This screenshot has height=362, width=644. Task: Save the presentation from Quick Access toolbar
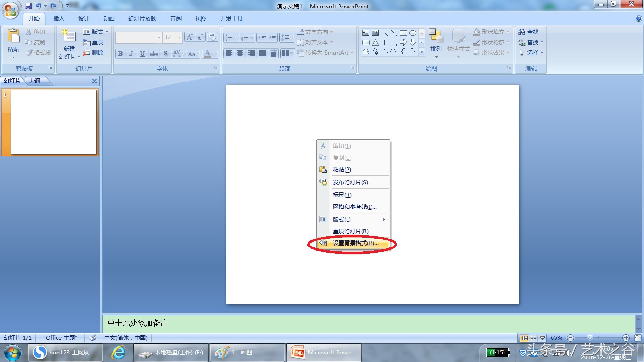click(x=28, y=6)
